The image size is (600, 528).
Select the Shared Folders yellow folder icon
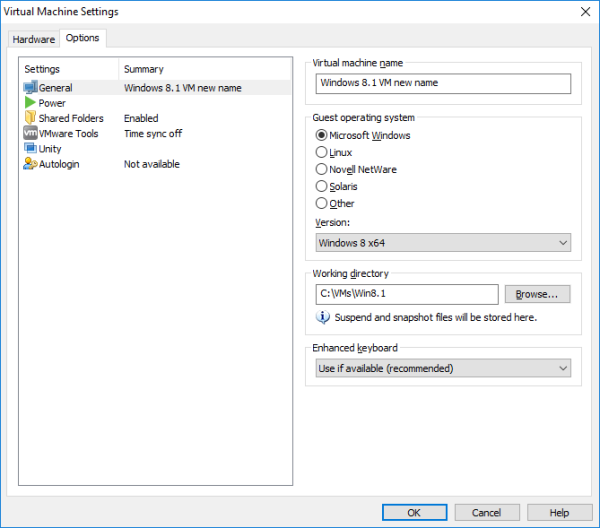[x=30, y=117]
